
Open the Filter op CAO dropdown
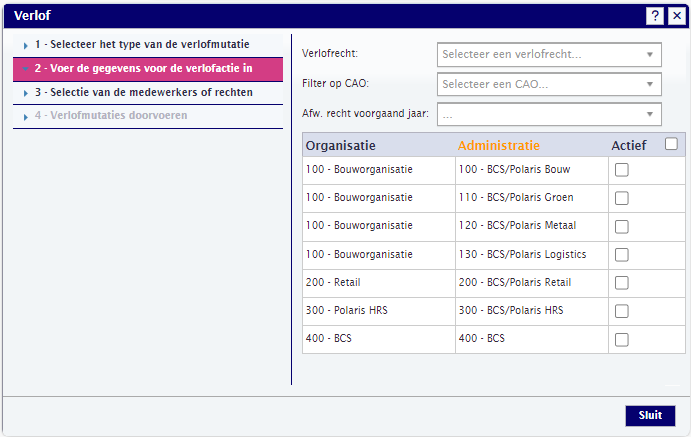(549, 84)
